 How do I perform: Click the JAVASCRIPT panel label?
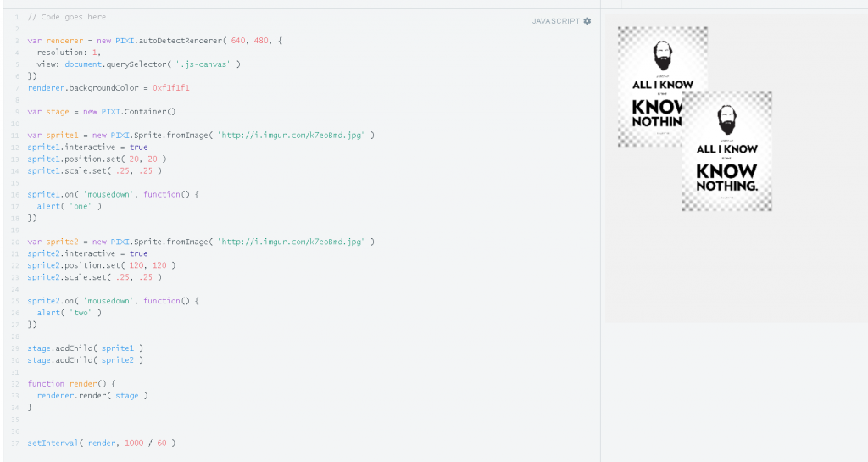pyautogui.click(x=556, y=21)
